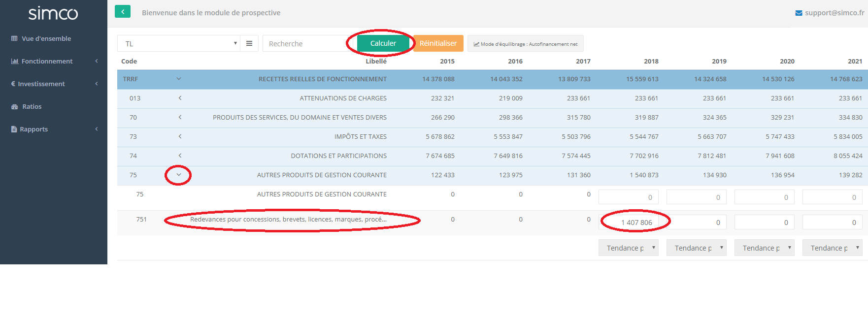The image size is (868, 319).
Task: Open the TL selection dropdown
Action: [x=178, y=43]
